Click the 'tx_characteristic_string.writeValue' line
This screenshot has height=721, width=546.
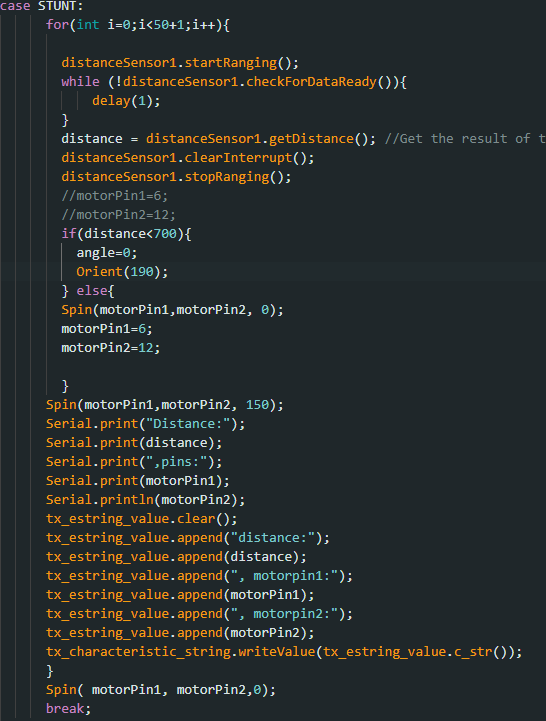(x=284, y=652)
